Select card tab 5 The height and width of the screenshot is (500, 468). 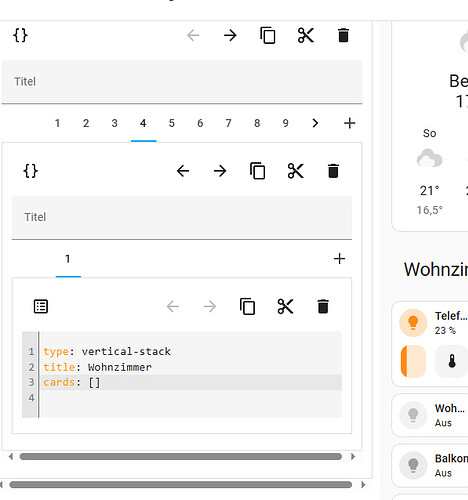[172, 123]
